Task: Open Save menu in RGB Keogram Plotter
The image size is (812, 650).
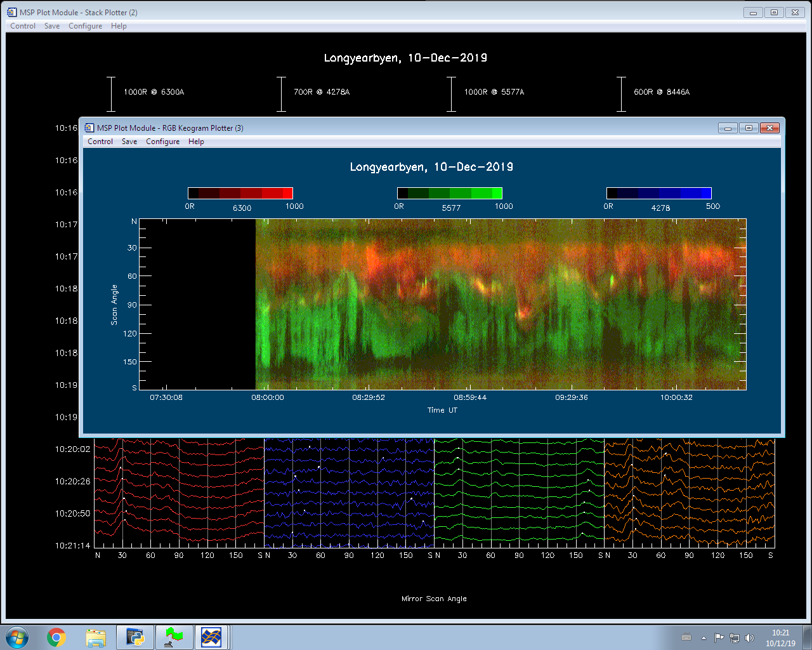Action: tap(129, 142)
